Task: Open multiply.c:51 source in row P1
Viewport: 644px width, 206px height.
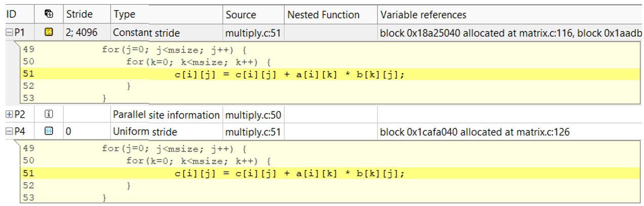Action: point(253,32)
